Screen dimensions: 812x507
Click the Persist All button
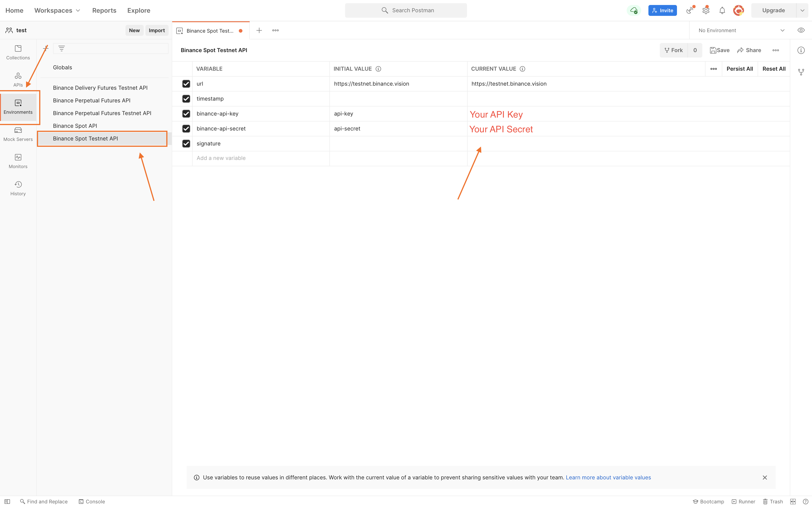[x=739, y=69]
